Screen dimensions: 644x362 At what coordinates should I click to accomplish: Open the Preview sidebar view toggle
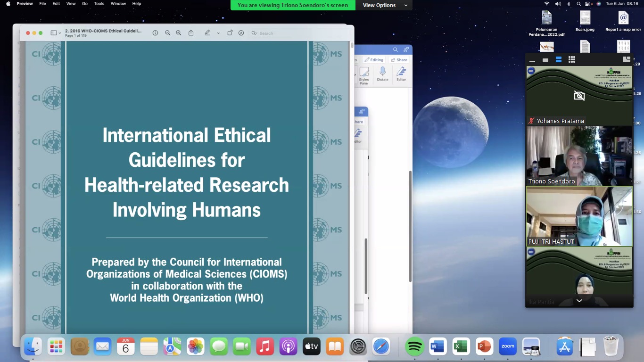coord(53,33)
